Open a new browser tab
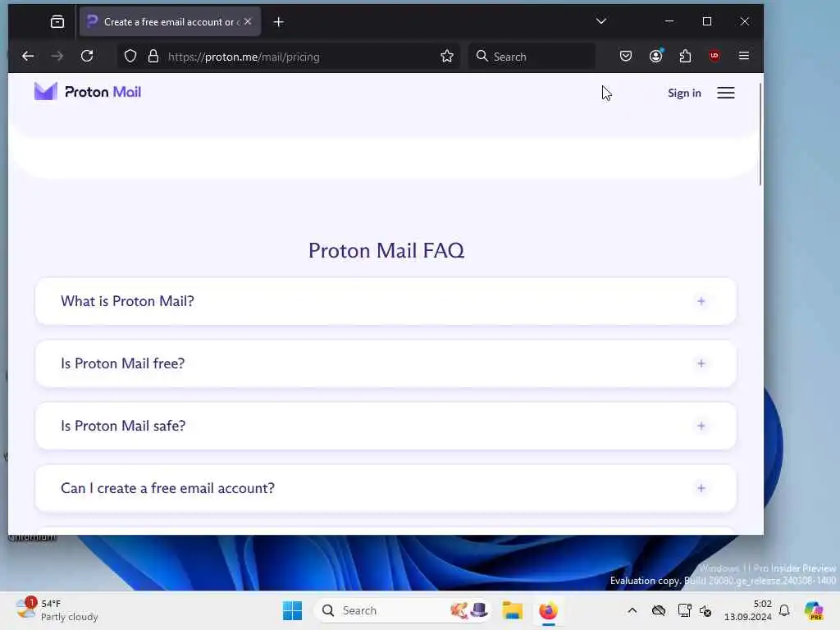Screen dimensions: 840x630 pyautogui.click(x=279, y=22)
